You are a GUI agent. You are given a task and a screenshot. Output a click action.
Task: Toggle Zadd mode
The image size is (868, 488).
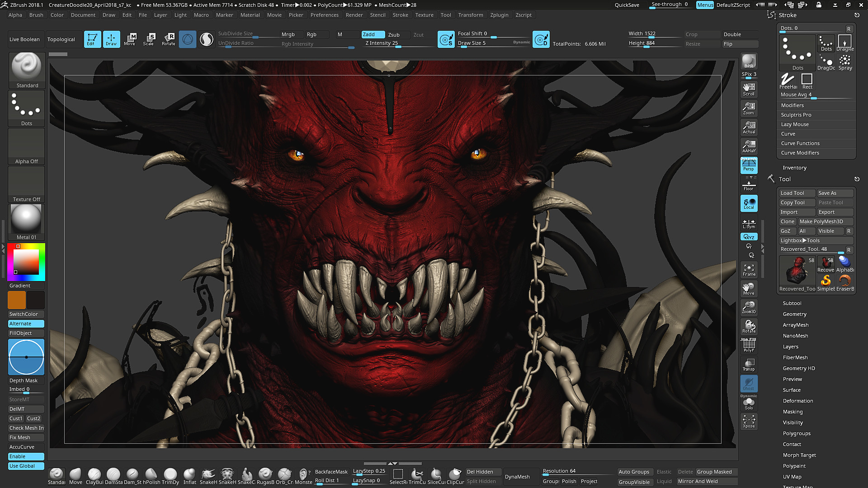click(x=373, y=34)
